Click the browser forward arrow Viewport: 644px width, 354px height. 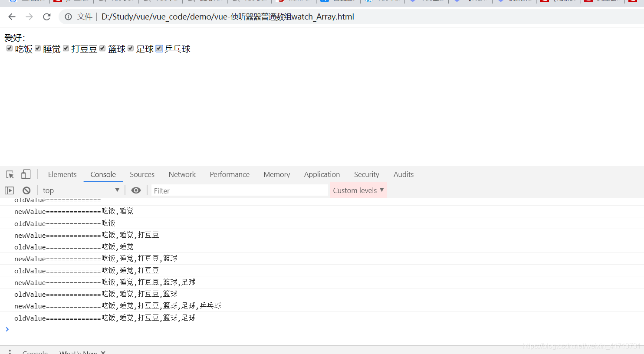pos(29,17)
